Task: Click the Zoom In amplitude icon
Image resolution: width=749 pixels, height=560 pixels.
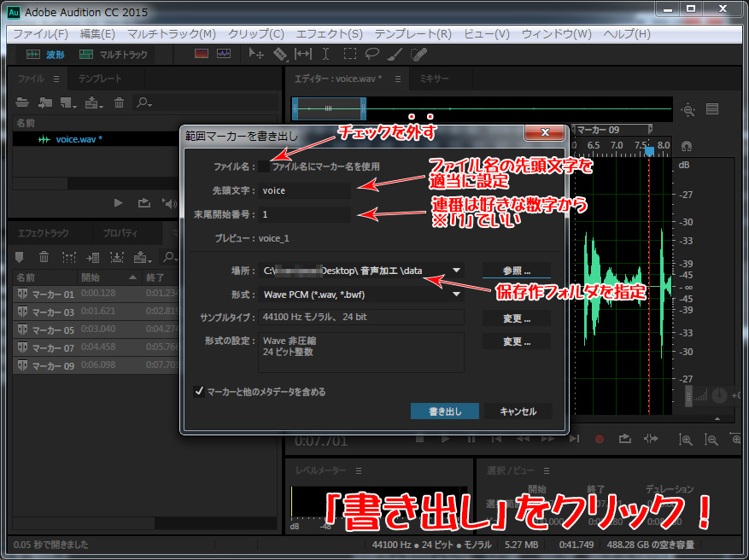Action: tap(686, 440)
